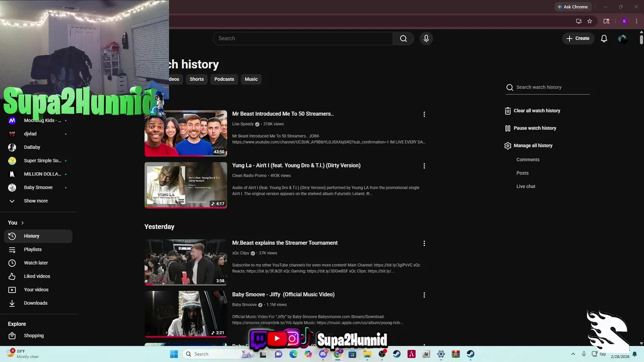Open the Chrome profile K avatar
The height and width of the screenshot is (362, 644).
[624, 21]
